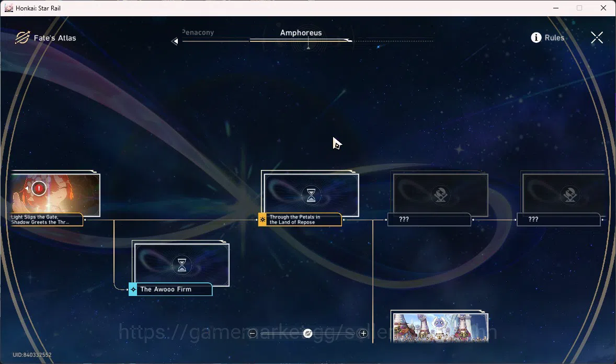Click the Honkai: Star Rail window icon
The width and height of the screenshot is (616, 364).
9,8
